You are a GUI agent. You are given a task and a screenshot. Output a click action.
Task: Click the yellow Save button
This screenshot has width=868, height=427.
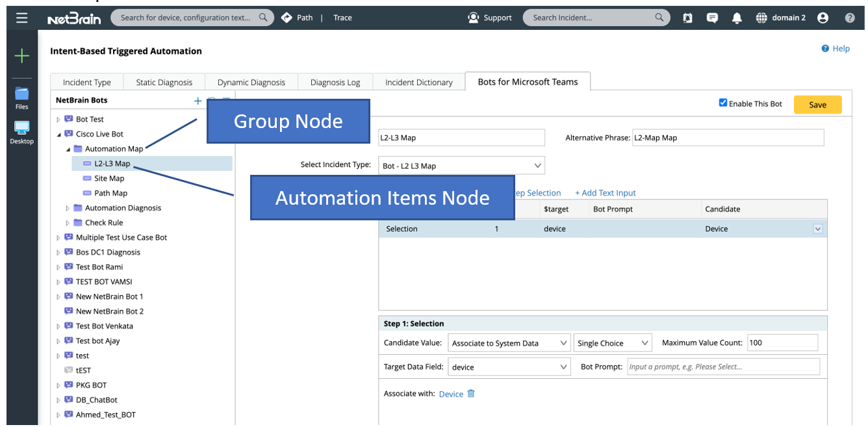pos(817,105)
